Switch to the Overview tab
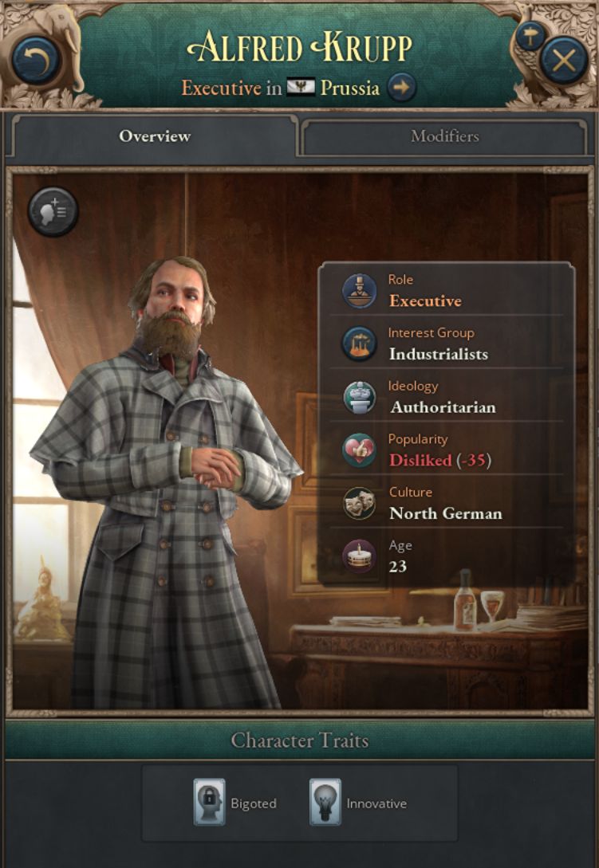Screen dimensions: 599x868 click(155, 136)
